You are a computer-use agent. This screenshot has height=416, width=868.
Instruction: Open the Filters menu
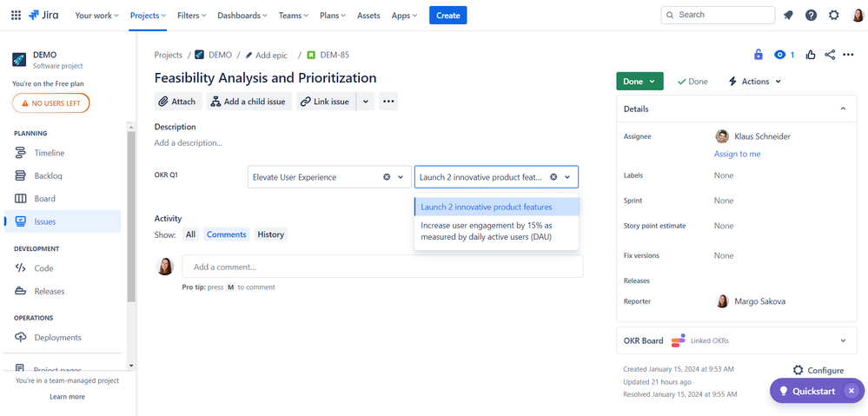click(191, 16)
